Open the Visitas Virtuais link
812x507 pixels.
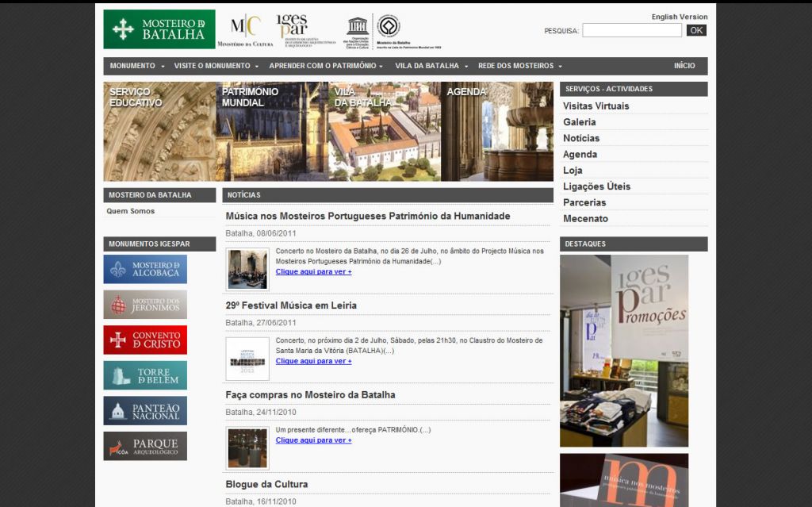(596, 106)
